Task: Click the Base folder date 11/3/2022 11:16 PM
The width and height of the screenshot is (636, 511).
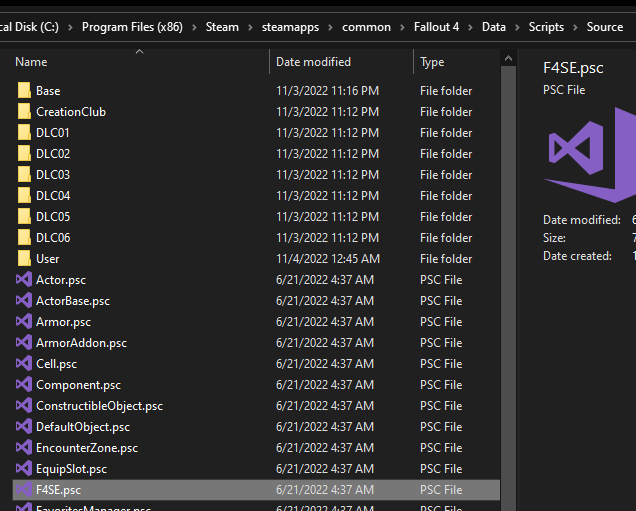Action: (327, 91)
